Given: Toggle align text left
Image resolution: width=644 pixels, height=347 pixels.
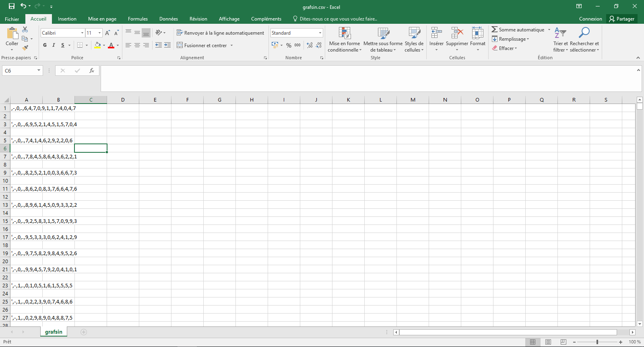Looking at the screenshot, I should (128, 45).
